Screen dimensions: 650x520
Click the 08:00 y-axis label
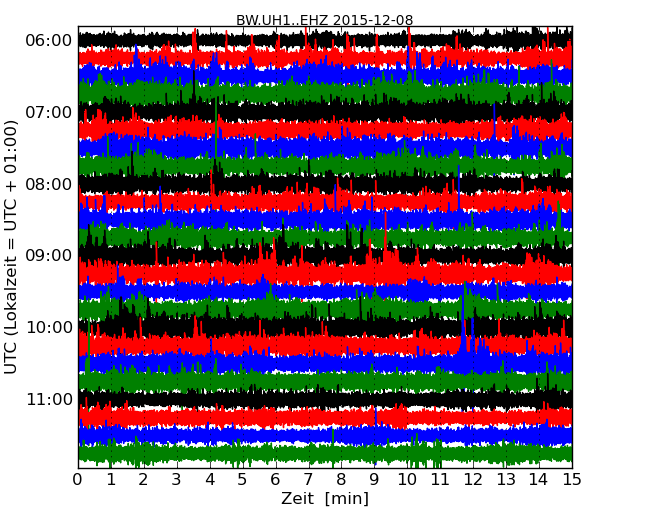point(48,184)
